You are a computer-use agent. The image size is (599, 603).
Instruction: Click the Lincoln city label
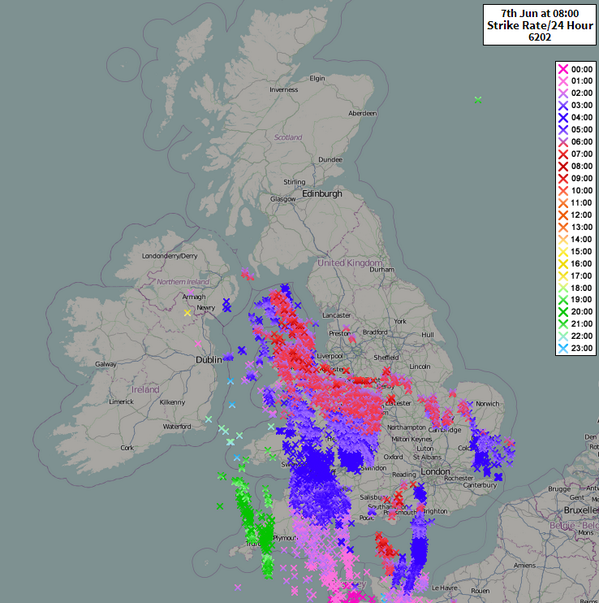(420, 367)
